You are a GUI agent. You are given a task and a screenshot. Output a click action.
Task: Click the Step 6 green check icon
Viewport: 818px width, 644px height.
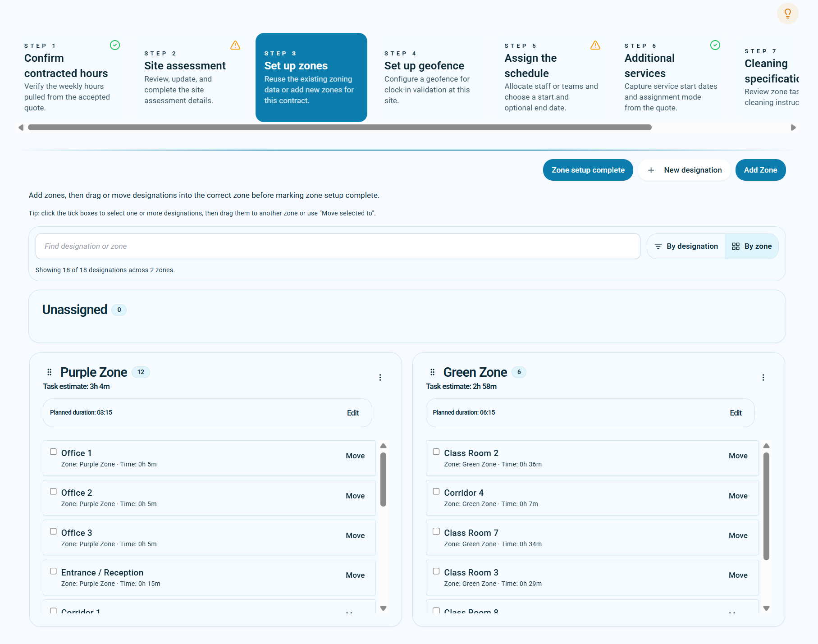coord(715,45)
